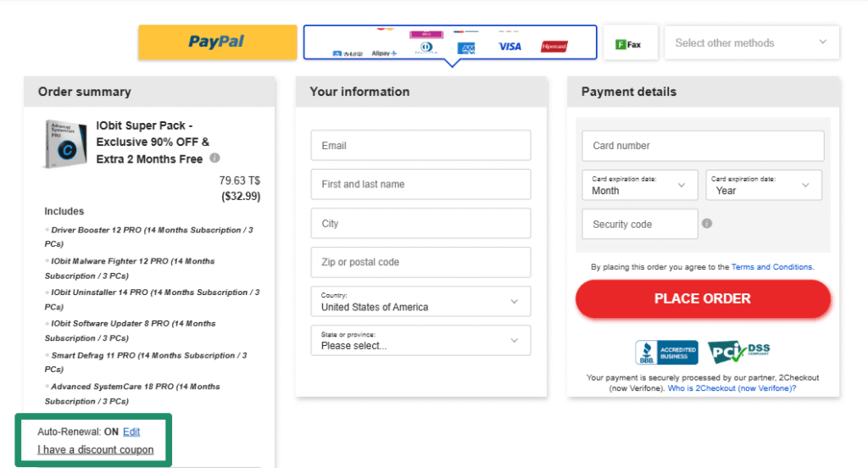Click the red PLACE ORDER button
This screenshot has width=868, height=468.
703,298
